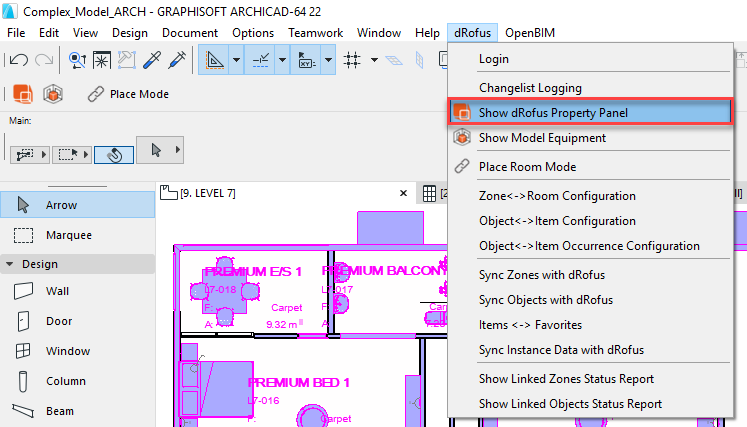The height and width of the screenshot is (427, 747).
Task: Close the 9. LEVEL 7 tab
Action: (x=404, y=193)
